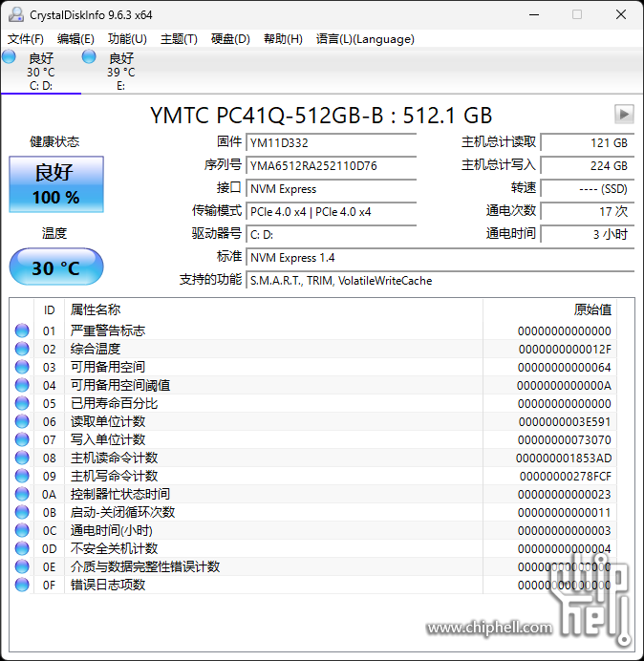644x661 pixels.
Task: Click the status icon of row 0C 通电时间(小时)
Action: point(22,530)
